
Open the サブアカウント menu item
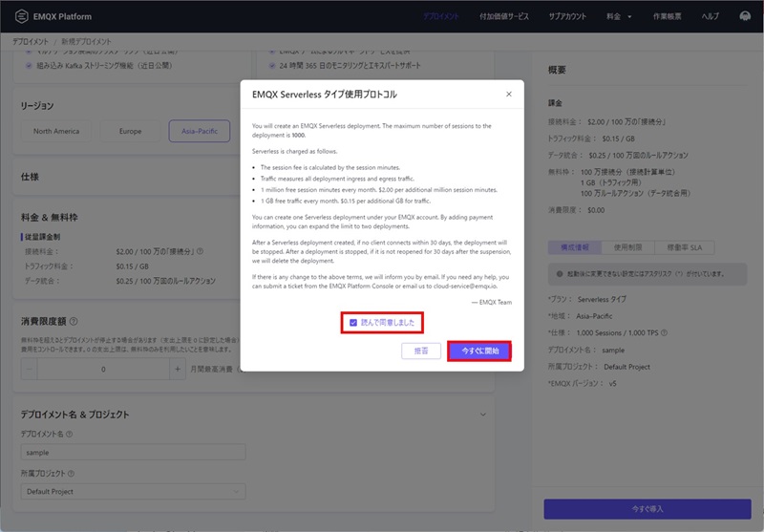tap(567, 16)
